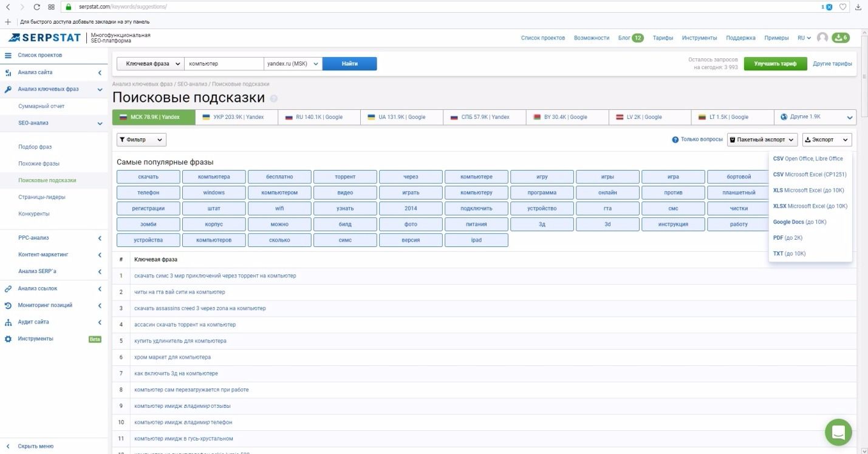Toggle the Экспорт dropdown button
The height and width of the screenshot is (454, 868).
827,140
